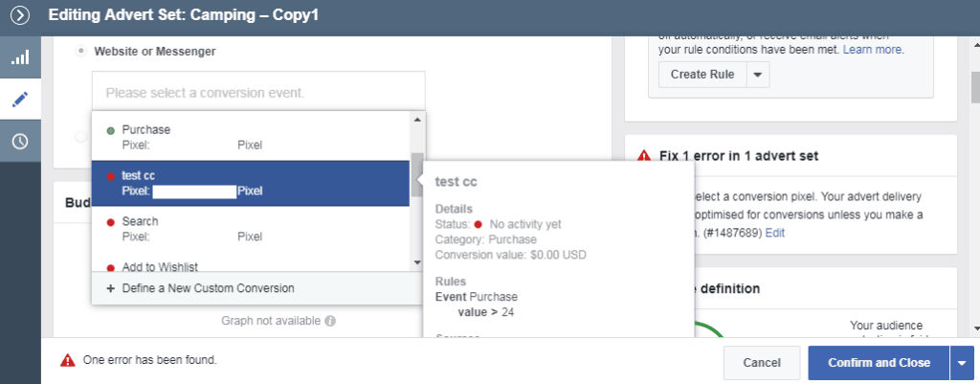Screen dimensions: 980x384
Task: Open the dropdown arrow beside Confirm and Close
Action: (962, 363)
